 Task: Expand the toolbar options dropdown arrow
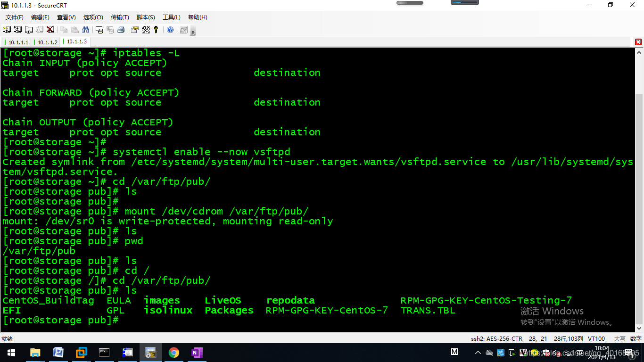[x=193, y=32]
